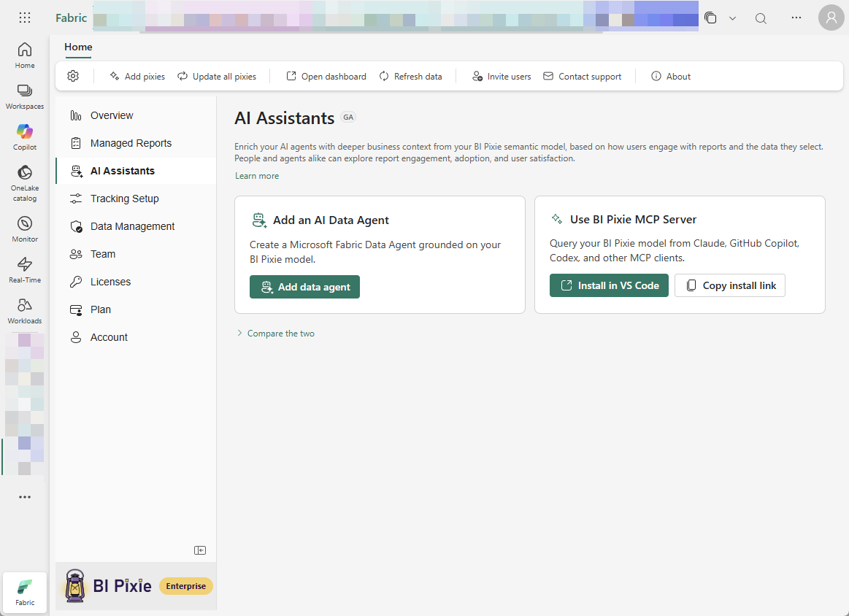Open the settings gear in toolbar

coord(73,77)
